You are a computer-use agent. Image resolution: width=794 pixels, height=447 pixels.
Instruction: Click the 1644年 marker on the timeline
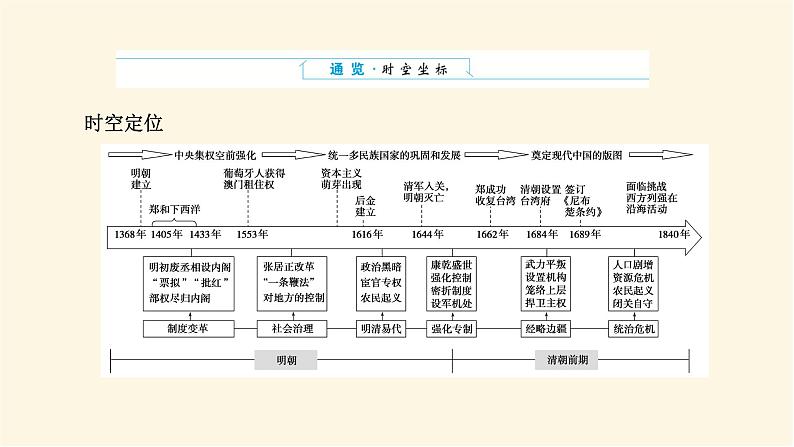point(427,234)
